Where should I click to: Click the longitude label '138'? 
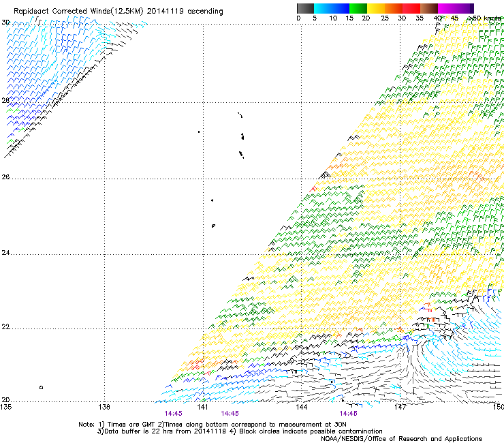click(104, 407)
